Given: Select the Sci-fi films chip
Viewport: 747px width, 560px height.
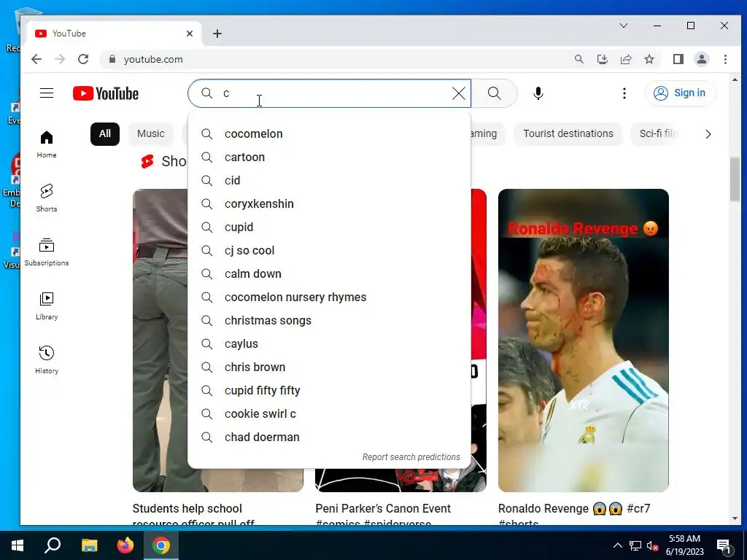Looking at the screenshot, I should point(659,134).
